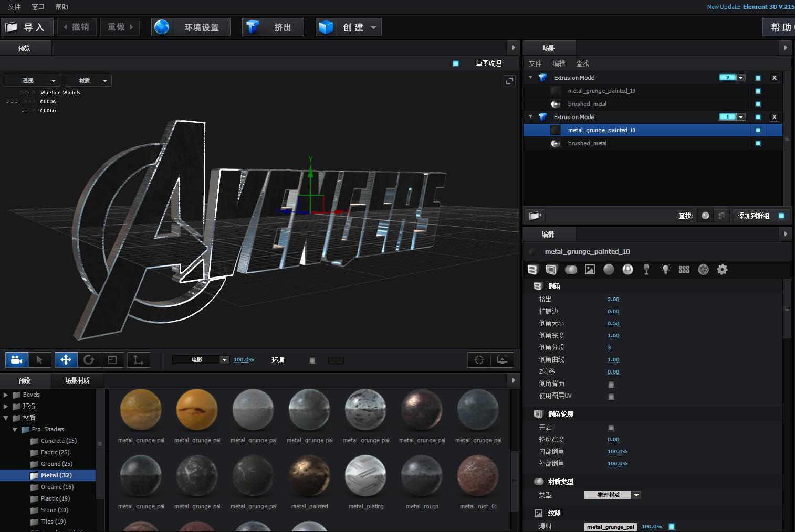
Task: Open bevel outline icon in edit toolbar
Action: point(551,270)
